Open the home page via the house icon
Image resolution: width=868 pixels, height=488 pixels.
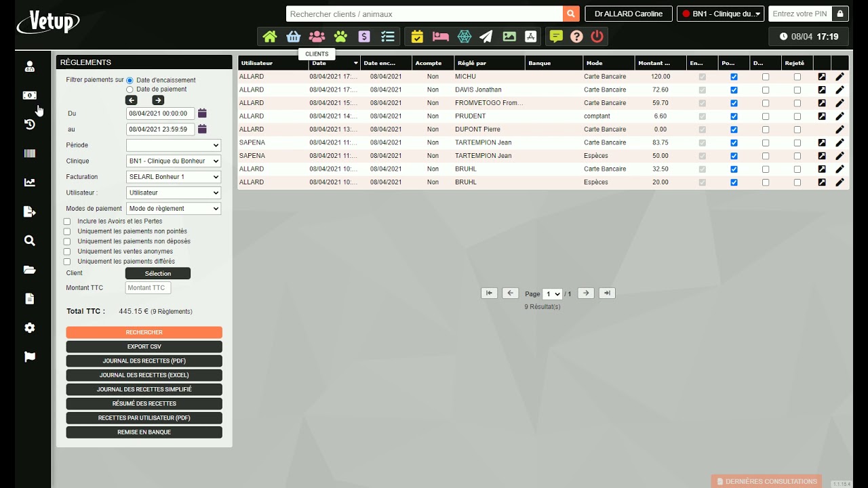pos(270,37)
